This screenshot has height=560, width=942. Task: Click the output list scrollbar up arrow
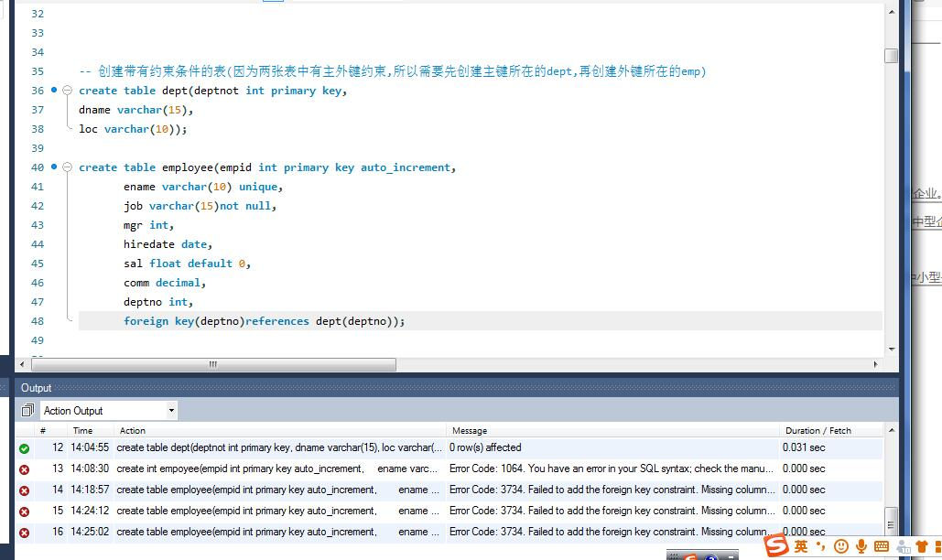[892, 430]
